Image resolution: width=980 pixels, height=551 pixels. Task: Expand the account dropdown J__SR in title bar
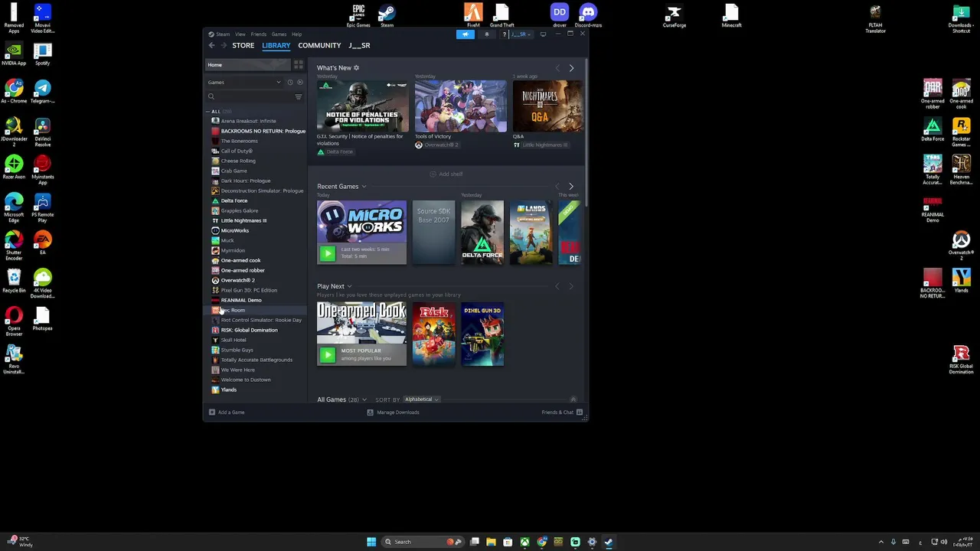pyautogui.click(x=521, y=34)
